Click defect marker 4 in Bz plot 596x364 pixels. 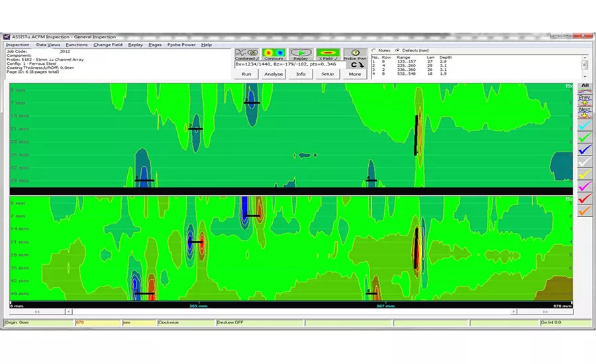coord(372,293)
